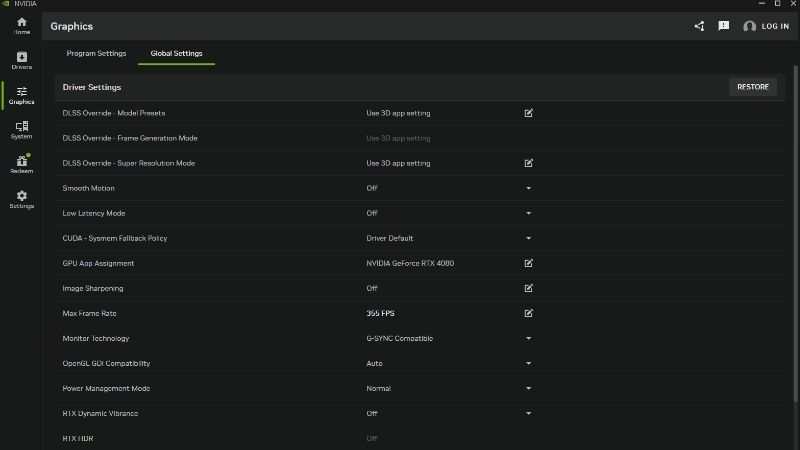This screenshot has height=450, width=800.
Task: Maximize the NVIDIA app window
Action: point(778,4)
